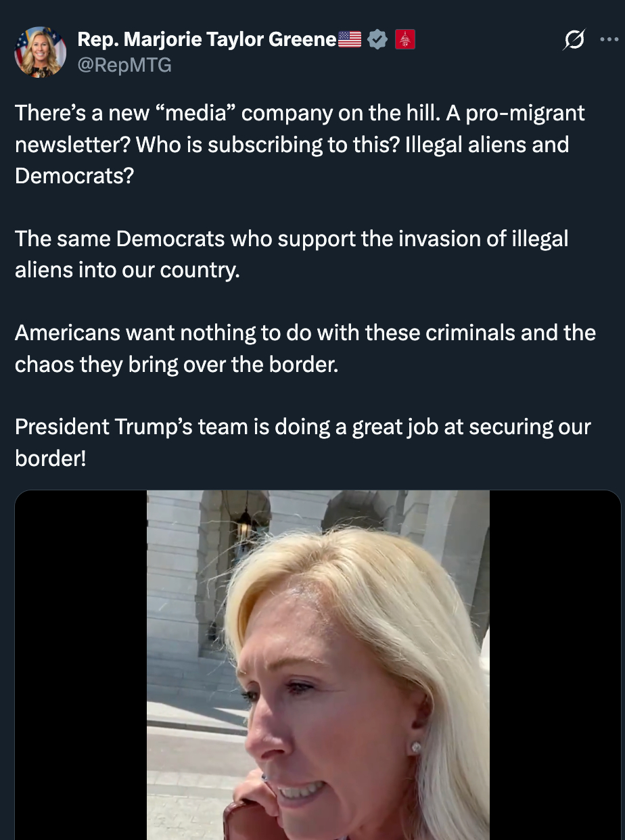
Task: Click the paragraph starting "President Trump's team"
Action: [303, 442]
